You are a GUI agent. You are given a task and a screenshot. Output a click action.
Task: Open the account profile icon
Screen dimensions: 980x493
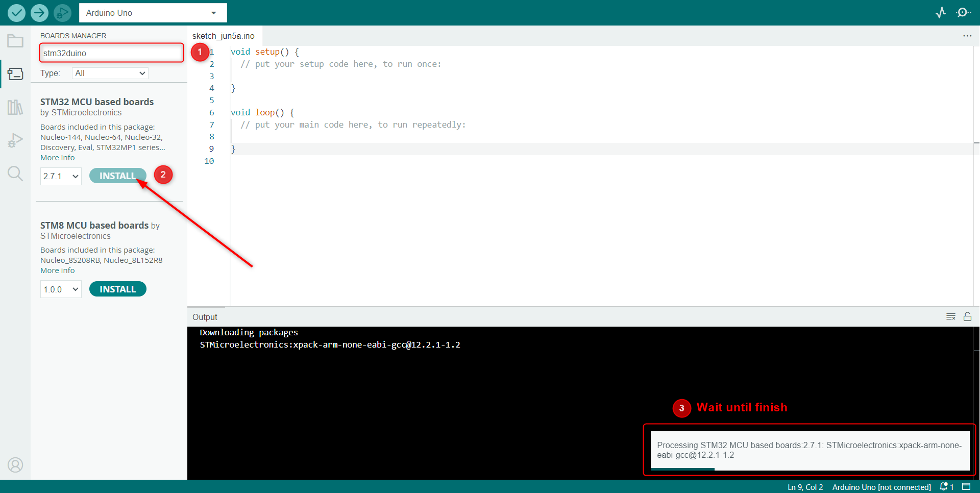[15, 465]
